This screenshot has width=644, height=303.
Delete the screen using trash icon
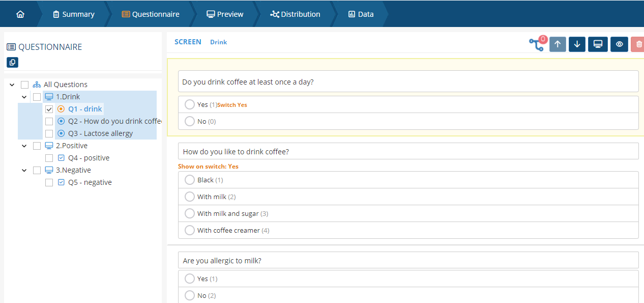(x=638, y=44)
